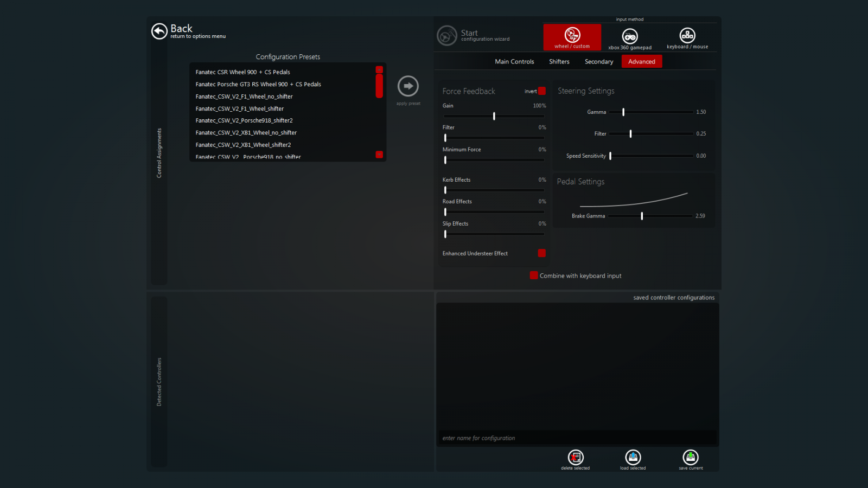Click the presets list scrollbar thumb
The height and width of the screenshot is (488, 868).
pos(379,86)
